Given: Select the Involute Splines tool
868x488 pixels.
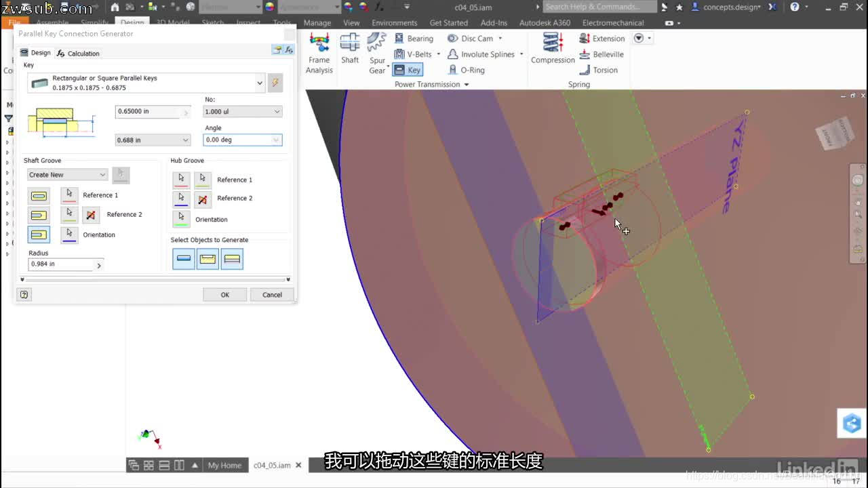Looking at the screenshot, I should pyautogui.click(x=481, y=54).
